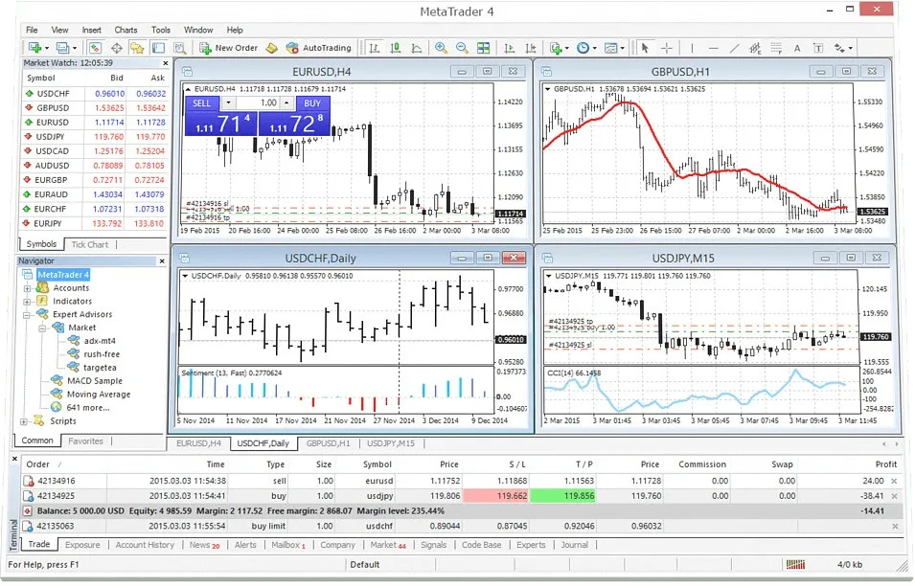Toggle one-click trading triangle on USDJPY chart

(x=547, y=276)
